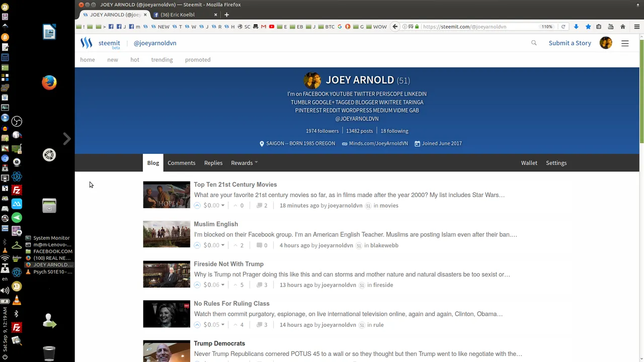Viewport: 644px width, 362px height.
Task: Open a new tab with plus
Action: click(226, 15)
